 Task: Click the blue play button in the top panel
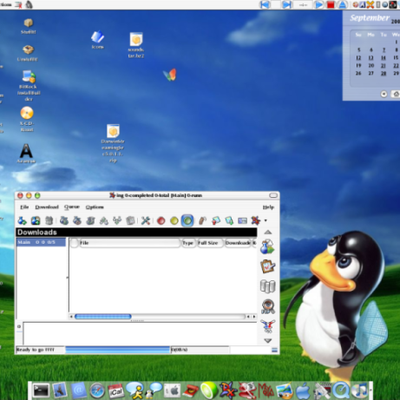[319, 5]
